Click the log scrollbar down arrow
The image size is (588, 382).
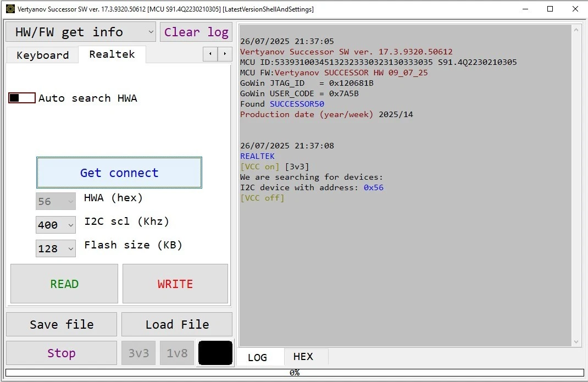[x=576, y=342]
